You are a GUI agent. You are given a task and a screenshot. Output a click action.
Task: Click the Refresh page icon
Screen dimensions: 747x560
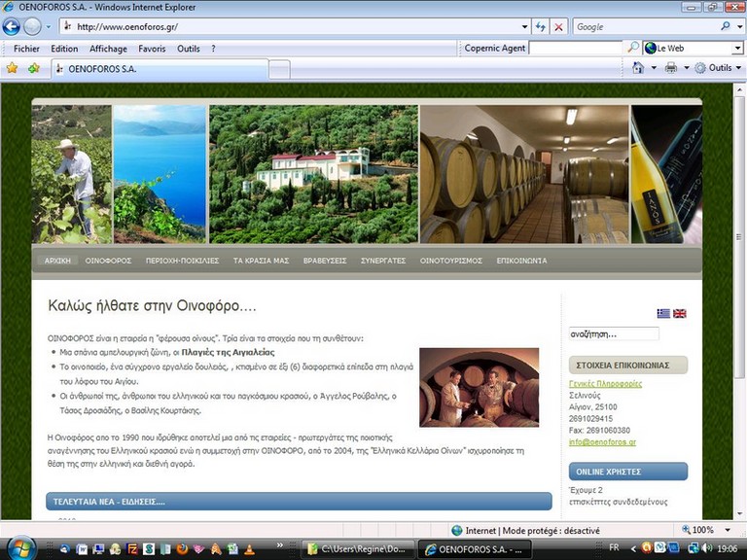pyautogui.click(x=540, y=27)
